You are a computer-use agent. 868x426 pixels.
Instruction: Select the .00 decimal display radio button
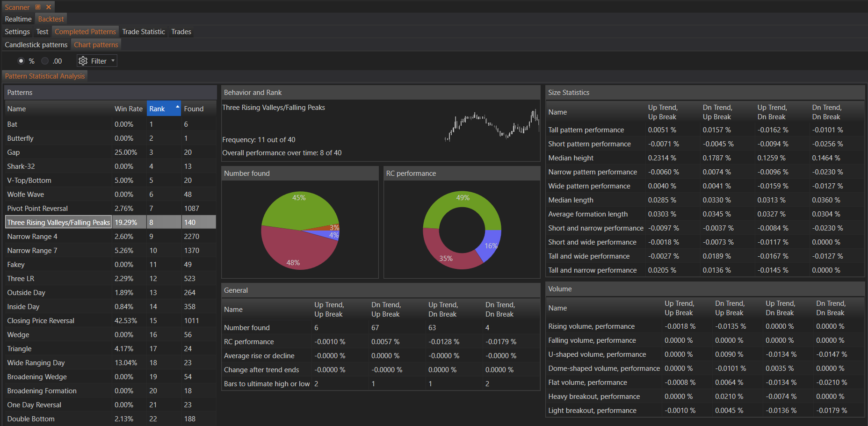pyautogui.click(x=45, y=61)
